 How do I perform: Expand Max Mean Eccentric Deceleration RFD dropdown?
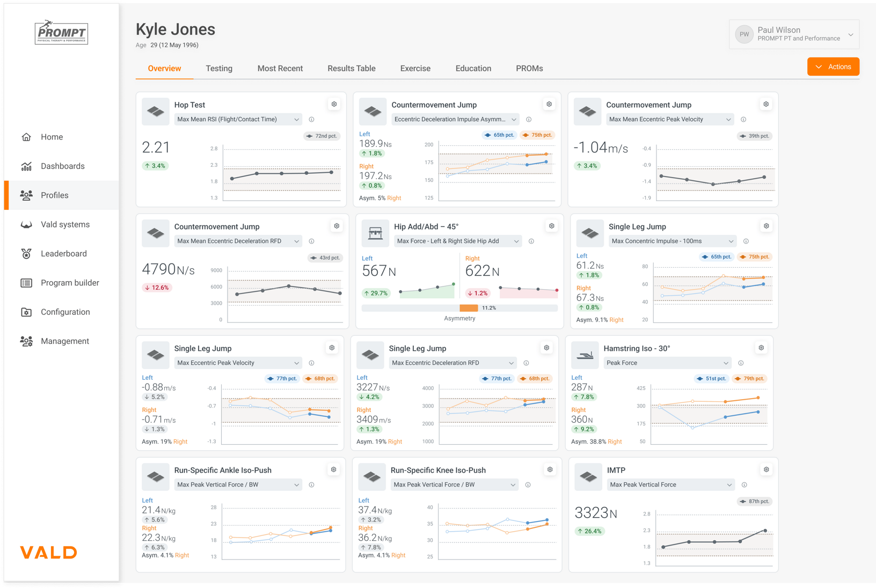coord(238,241)
